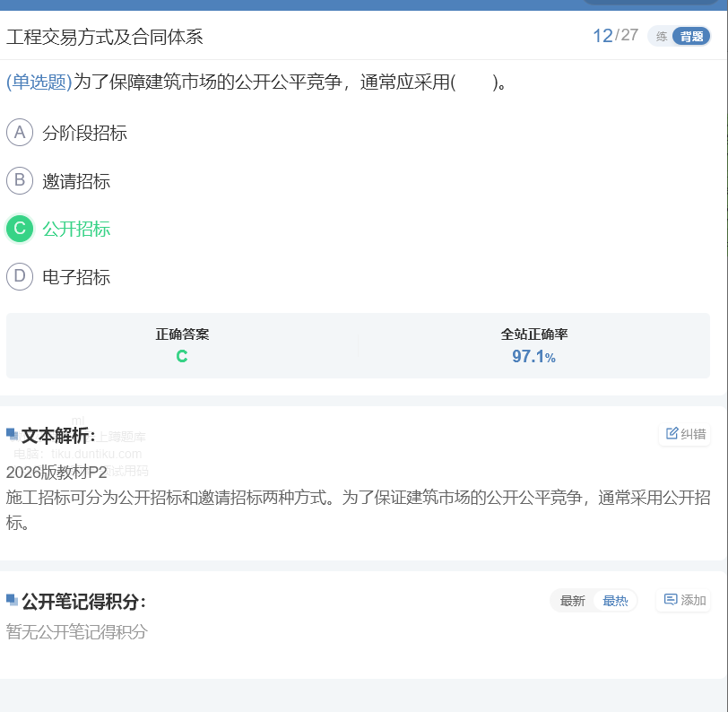The image size is (728, 712).
Task: Switch to 练 practice mode
Action: coord(662,37)
